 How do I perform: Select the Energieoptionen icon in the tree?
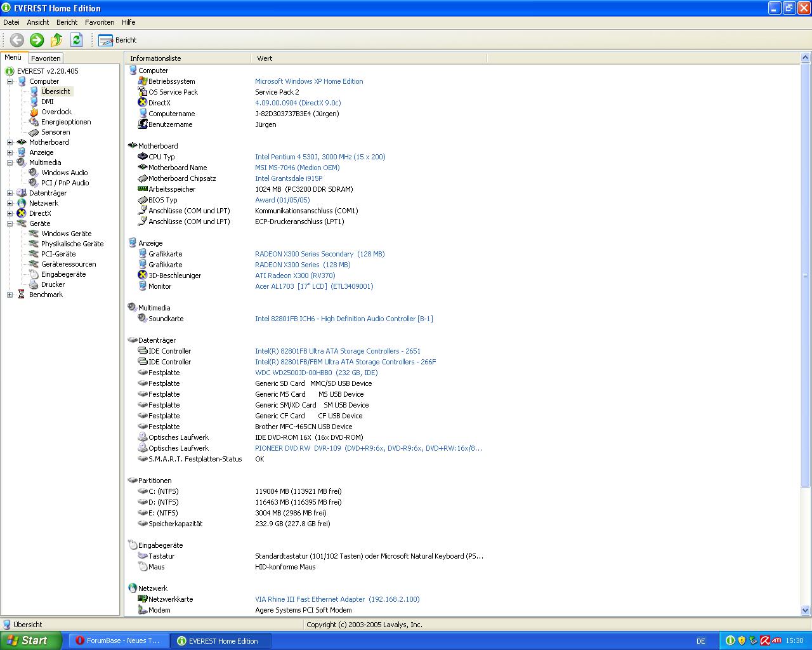click(x=34, y=122)
